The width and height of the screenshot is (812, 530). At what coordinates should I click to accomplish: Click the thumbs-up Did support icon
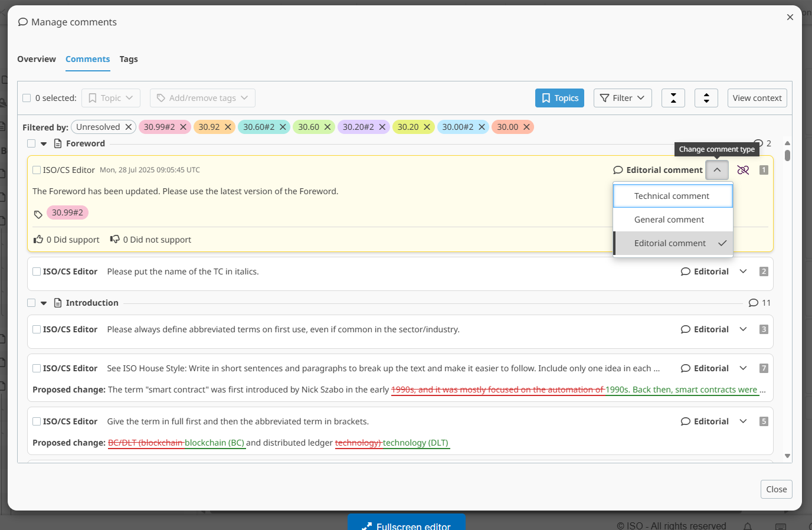pyautogui.click(x=38, y=239)
